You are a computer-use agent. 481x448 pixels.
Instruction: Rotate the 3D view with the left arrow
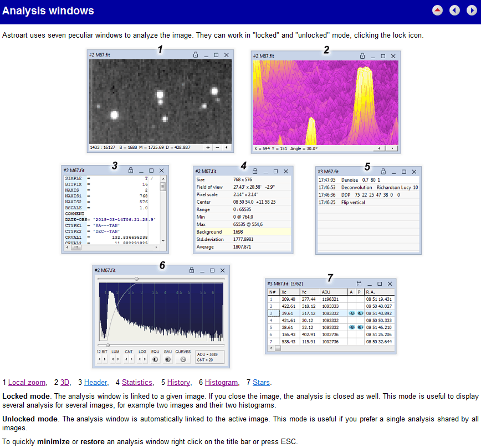point(379,148)
